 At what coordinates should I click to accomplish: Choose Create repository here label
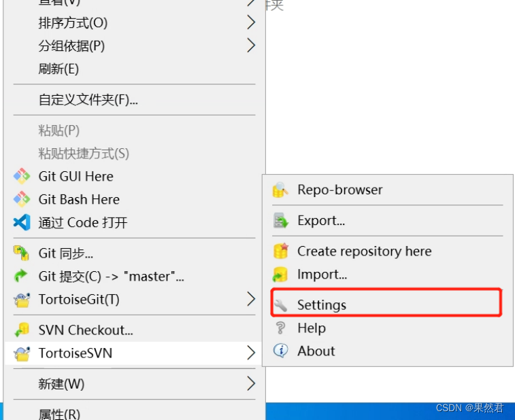365,251
